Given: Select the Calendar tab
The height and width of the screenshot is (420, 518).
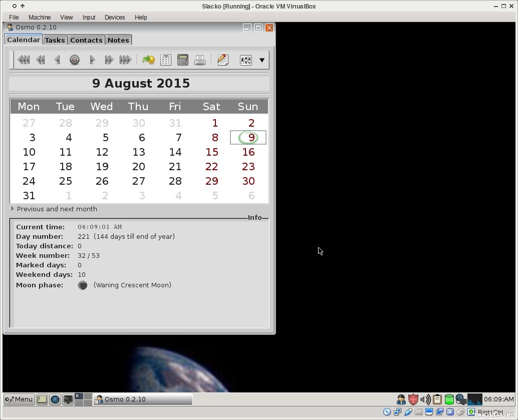Looking at the screenshot, I should click(24, 40).
